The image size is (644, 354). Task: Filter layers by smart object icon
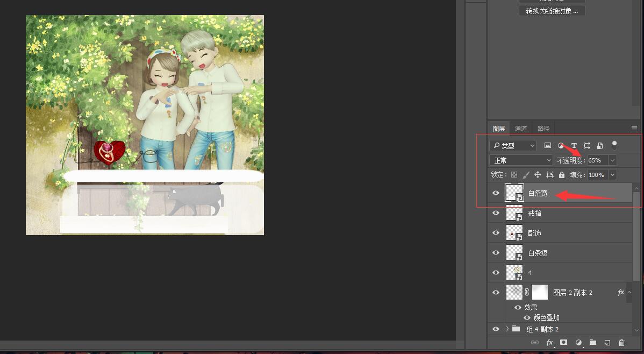599,146
